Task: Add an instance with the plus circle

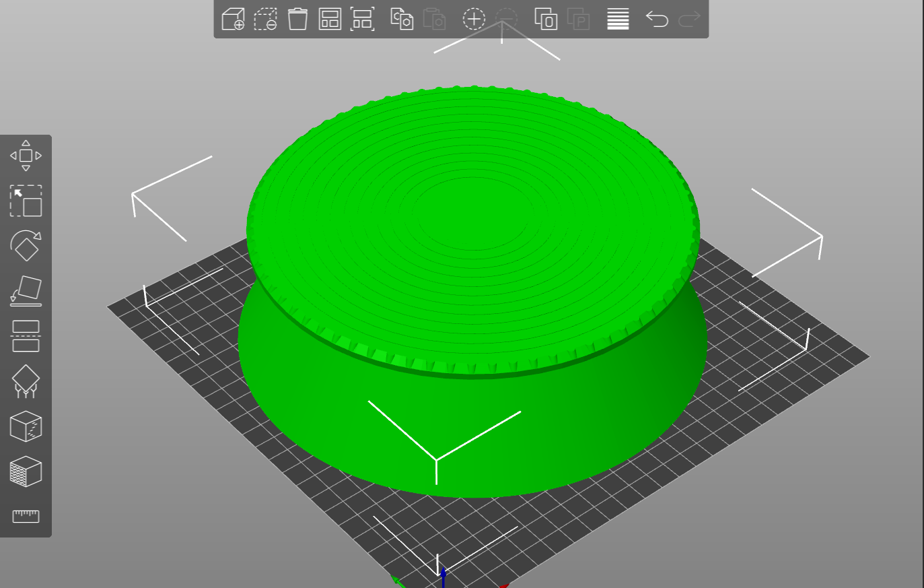Action: (474, 19)
